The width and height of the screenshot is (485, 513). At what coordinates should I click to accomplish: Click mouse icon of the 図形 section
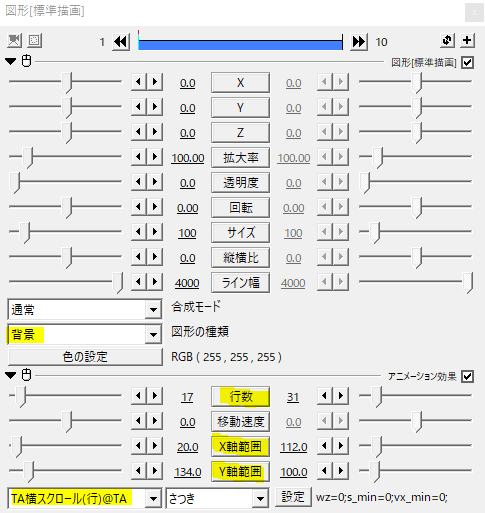[x=26, y=61]
